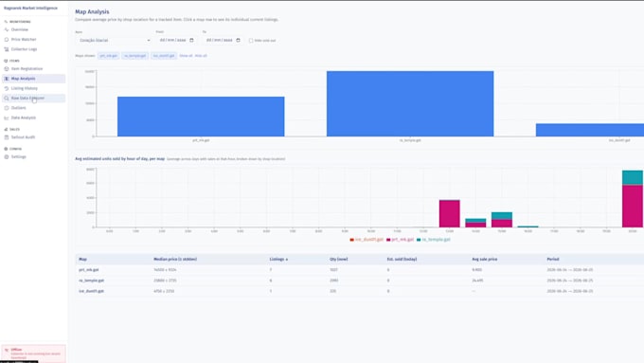Click the ice_dun01.gat legend color swatch
The height and width of the screenshot is (363, 644).
pos(352,240)
